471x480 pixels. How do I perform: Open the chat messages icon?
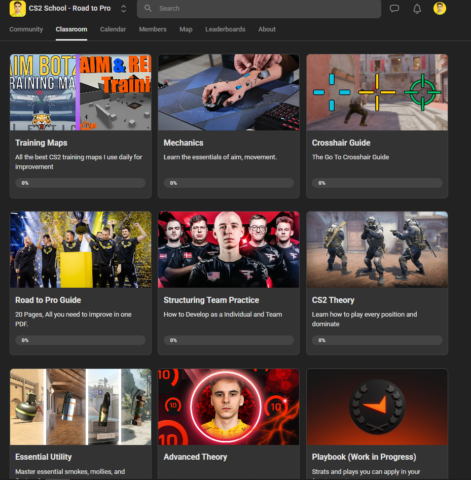[394, 8]
